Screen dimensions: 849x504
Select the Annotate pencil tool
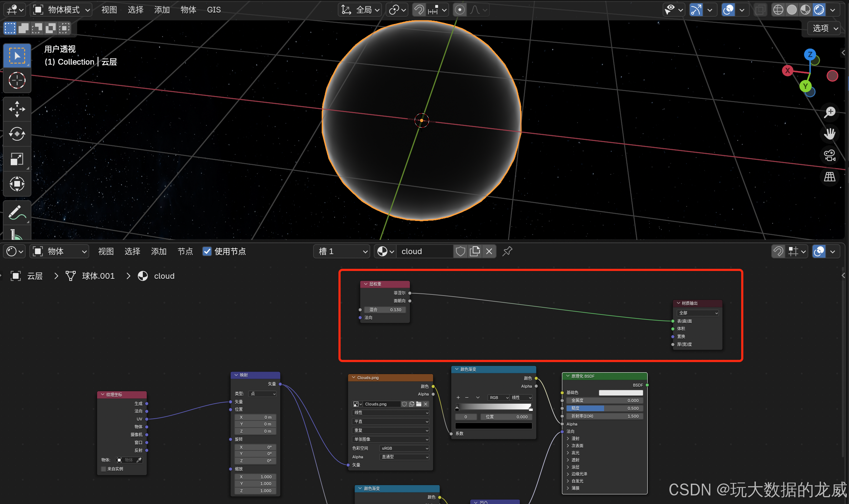click(17, 213)
